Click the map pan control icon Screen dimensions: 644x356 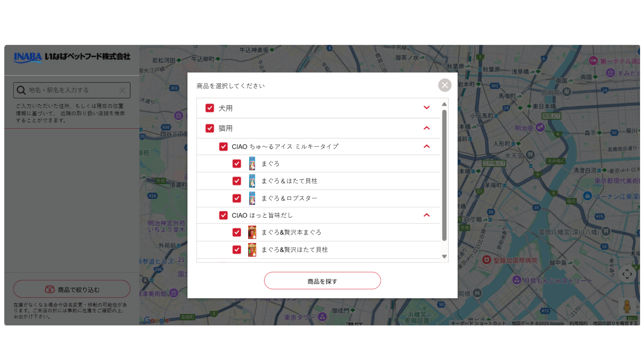click(x=627, y=274)
